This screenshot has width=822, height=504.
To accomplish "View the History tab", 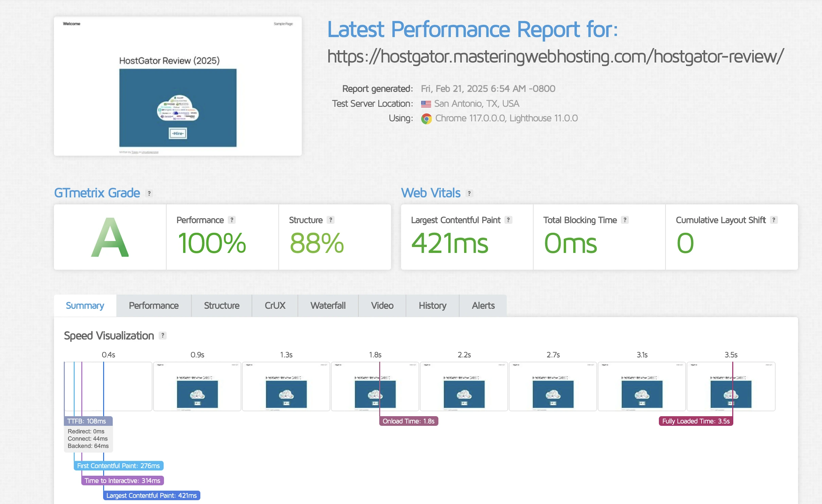I will pos(432,306).
